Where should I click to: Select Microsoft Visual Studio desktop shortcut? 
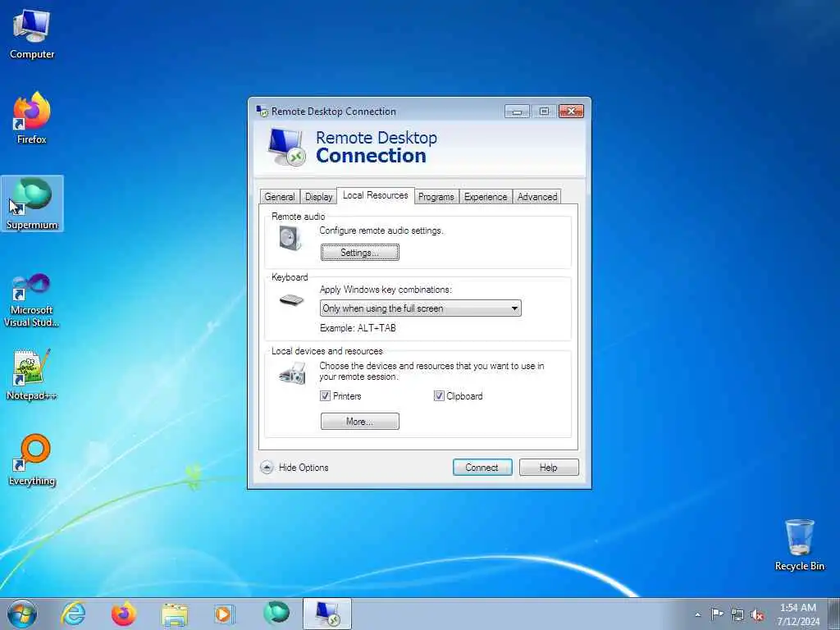(x=32, y=300)
